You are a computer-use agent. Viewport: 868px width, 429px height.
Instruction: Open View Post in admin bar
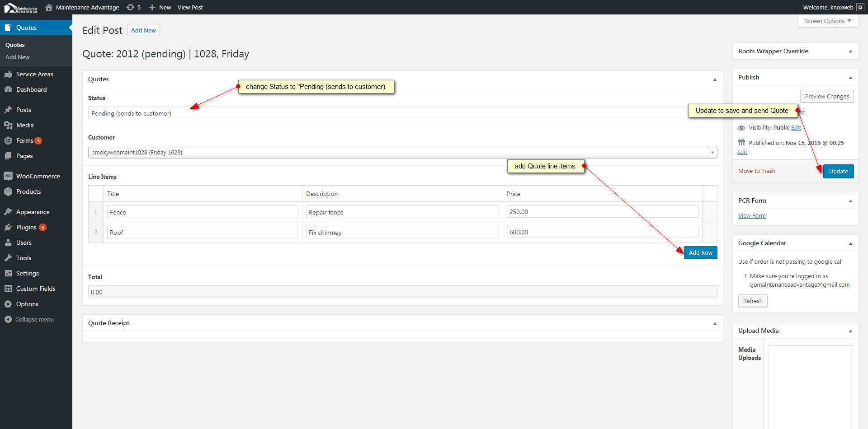(190, 7)
